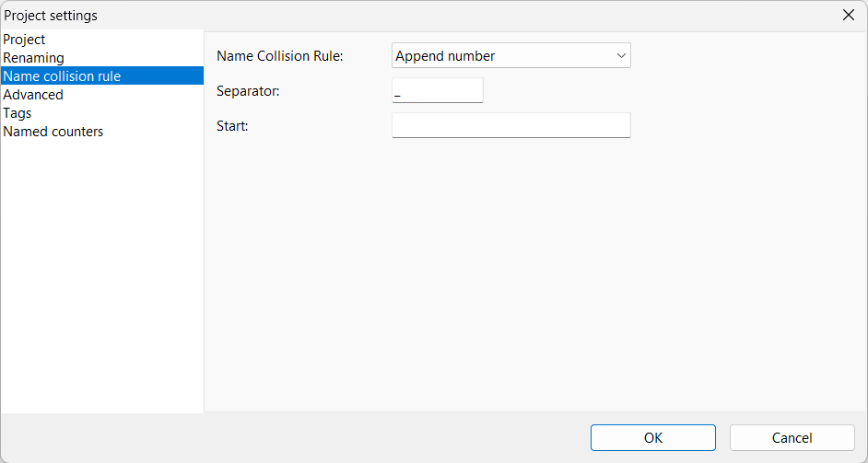The image size is (868, 463).
Task: Dismiss the dialog with Cancel
Action: (x=792, y=437)
